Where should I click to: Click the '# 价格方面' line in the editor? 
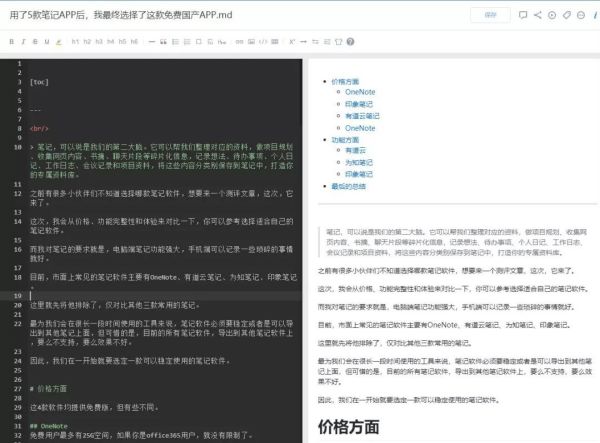click(x=48, y=389)
